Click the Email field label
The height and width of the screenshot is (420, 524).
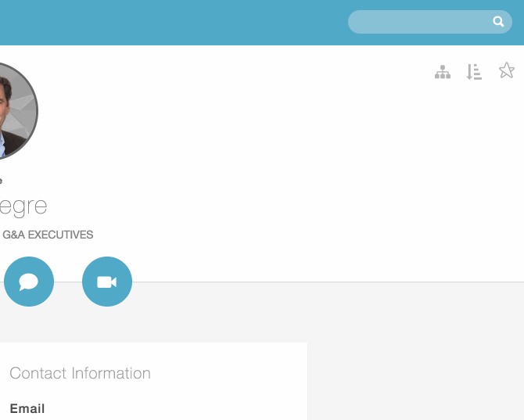(x=27, y=408)
